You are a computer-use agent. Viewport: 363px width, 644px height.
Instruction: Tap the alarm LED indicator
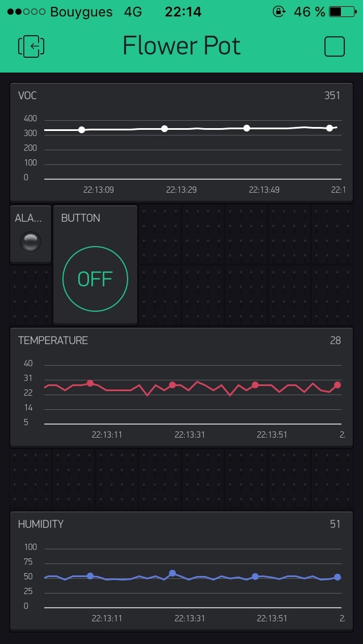pos(31,243)
